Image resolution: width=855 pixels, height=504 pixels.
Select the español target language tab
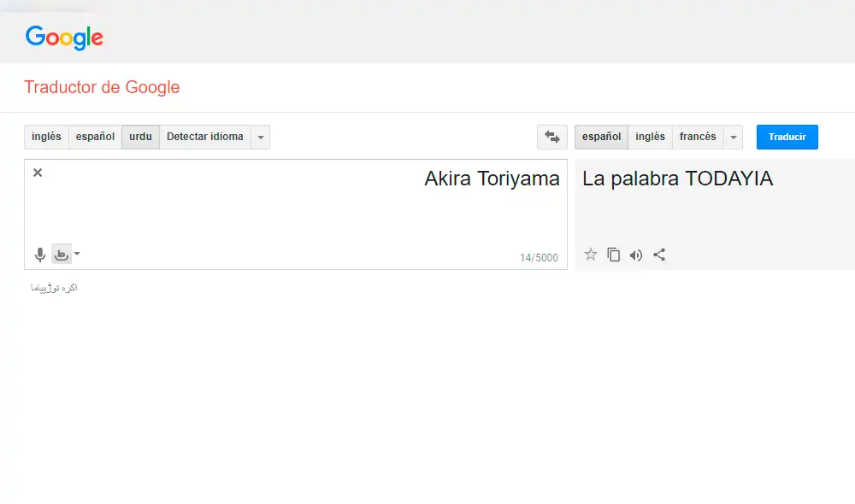click(600, 137)
